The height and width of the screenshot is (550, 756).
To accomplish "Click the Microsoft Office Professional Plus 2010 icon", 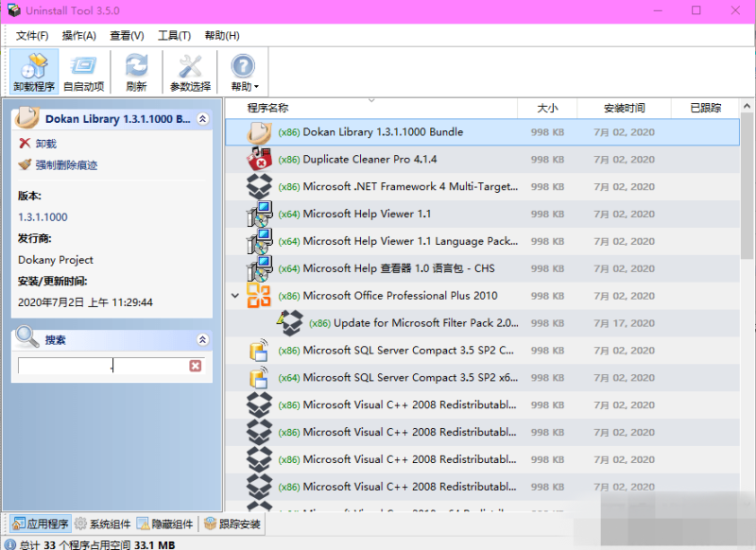I will tap(259, 296).
